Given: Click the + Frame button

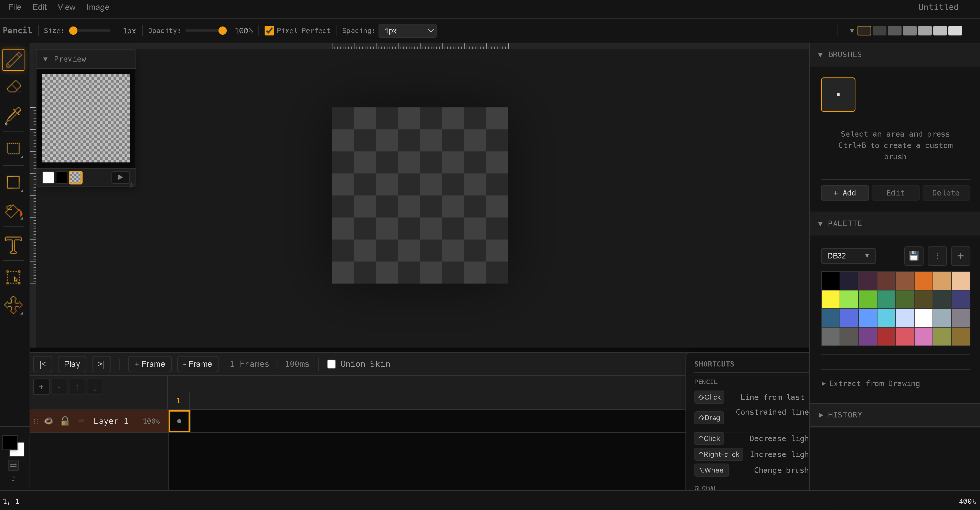Looking at the screenshot, I should (149, 364).
